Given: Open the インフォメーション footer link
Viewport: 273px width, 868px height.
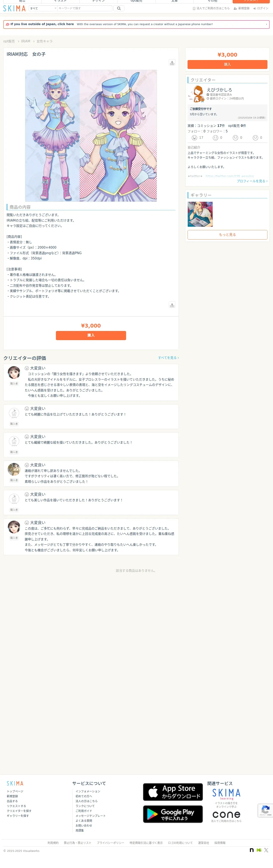Looking at the screenshot, I should click(88, 791).
